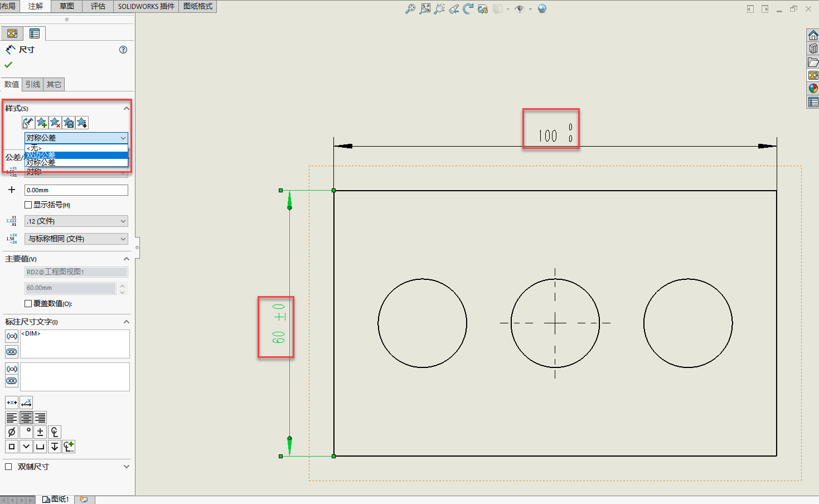Right justify the dimension text

click(x=40, y=418)
